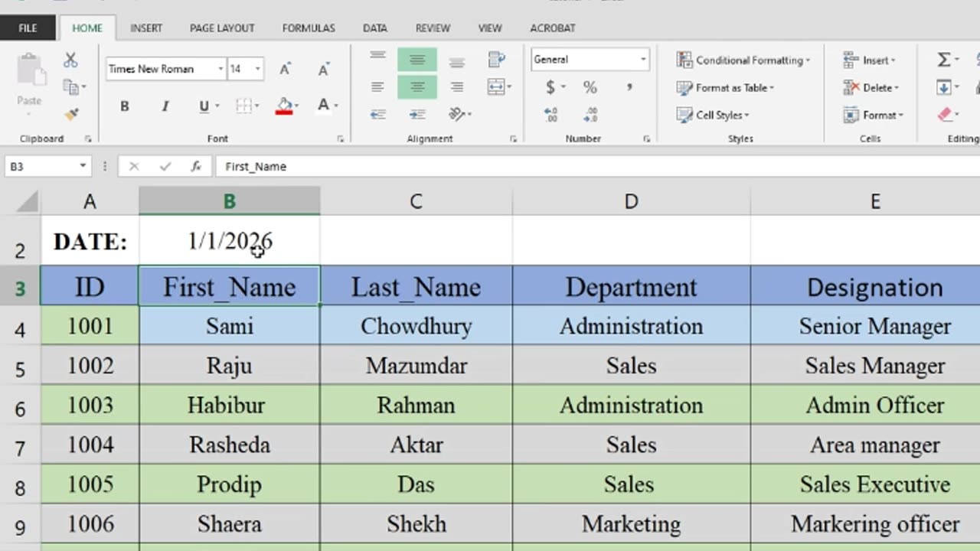Toggle Align Left
This screenshot has height=551, width=980.
click(x=377, y=87)
